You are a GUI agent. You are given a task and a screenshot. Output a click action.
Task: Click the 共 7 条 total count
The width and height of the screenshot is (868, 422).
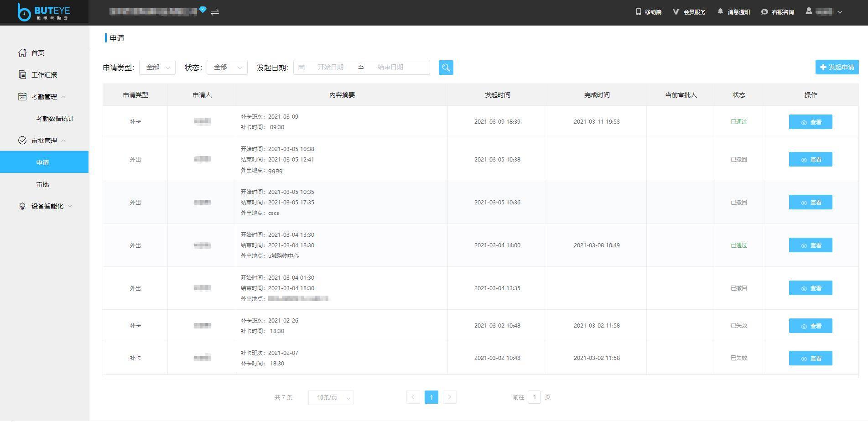pos(283,397)
